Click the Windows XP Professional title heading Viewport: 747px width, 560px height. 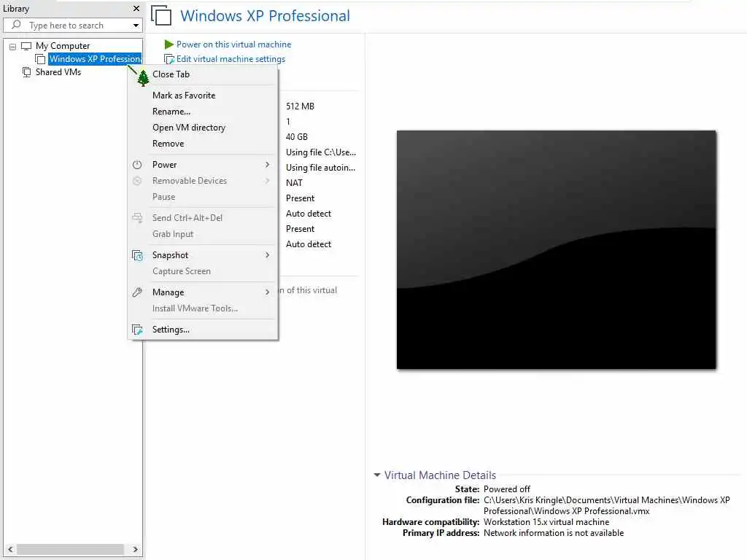[265, 16]
